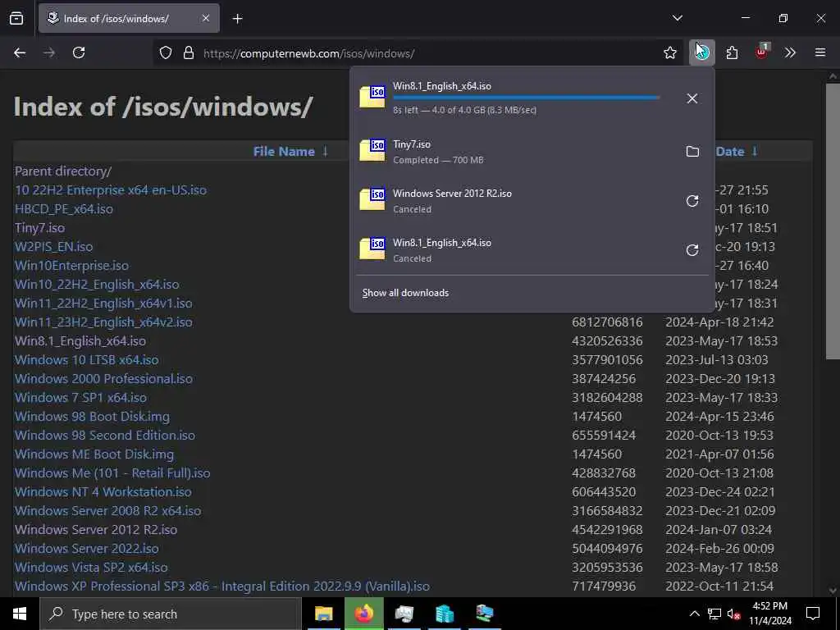The image size is (840, 630).
Task: Bookmark this page with the star
Action: [669, 52]
